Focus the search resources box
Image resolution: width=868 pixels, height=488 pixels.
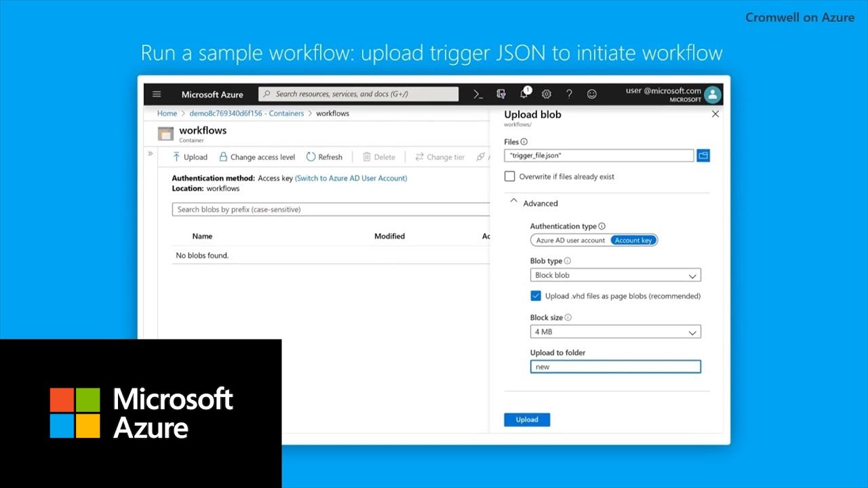[x=358, y=94]
